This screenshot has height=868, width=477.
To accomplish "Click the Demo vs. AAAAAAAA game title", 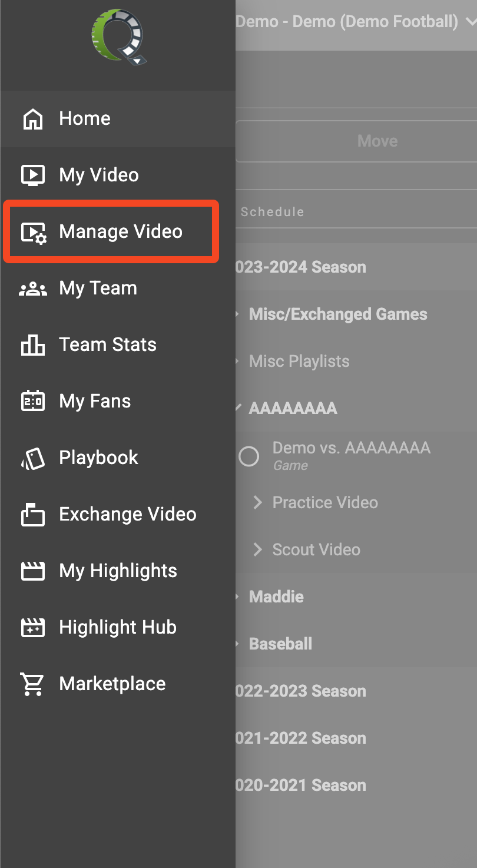I will (x=352, y=448).
